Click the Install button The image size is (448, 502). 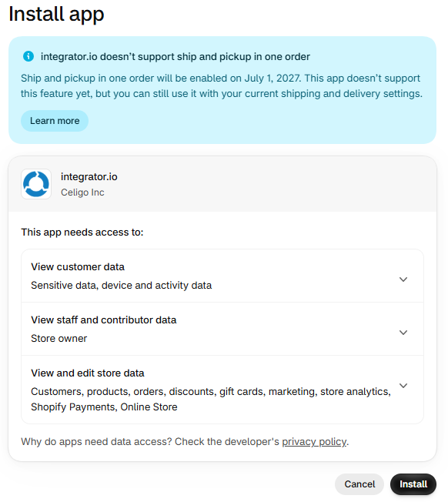pos(413,484)
